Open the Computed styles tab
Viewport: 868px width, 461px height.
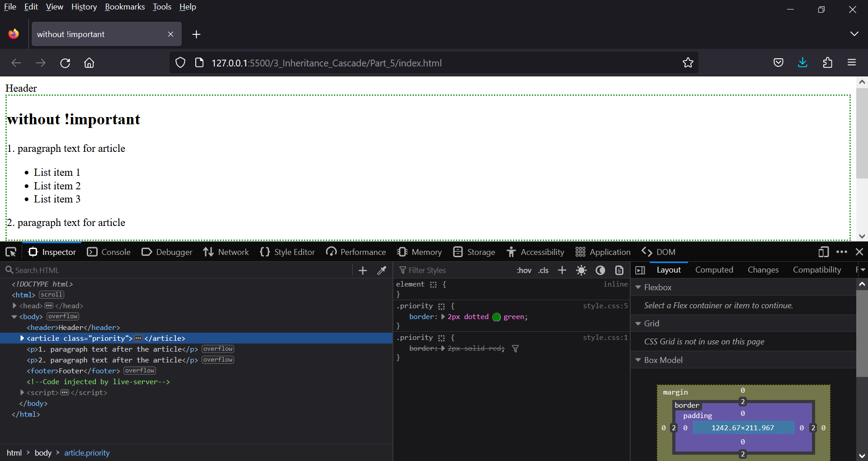click(x=714, y=270)
